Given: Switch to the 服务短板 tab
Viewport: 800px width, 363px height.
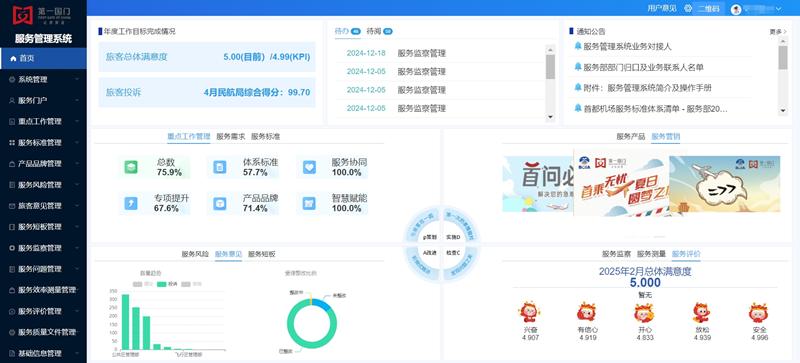Looking at the screenshot, I should [262, 254].
